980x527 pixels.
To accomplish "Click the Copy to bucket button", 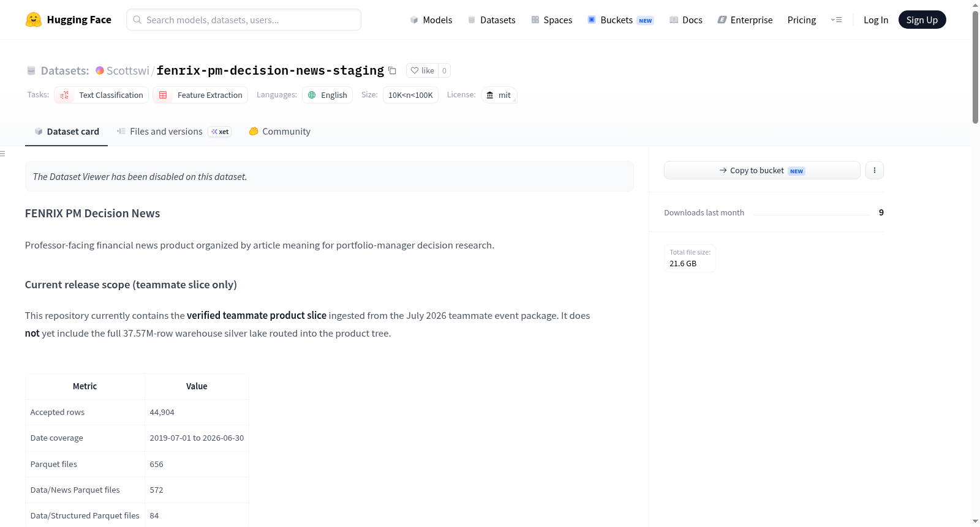I will pyautogui.click(x=762, y=170).
